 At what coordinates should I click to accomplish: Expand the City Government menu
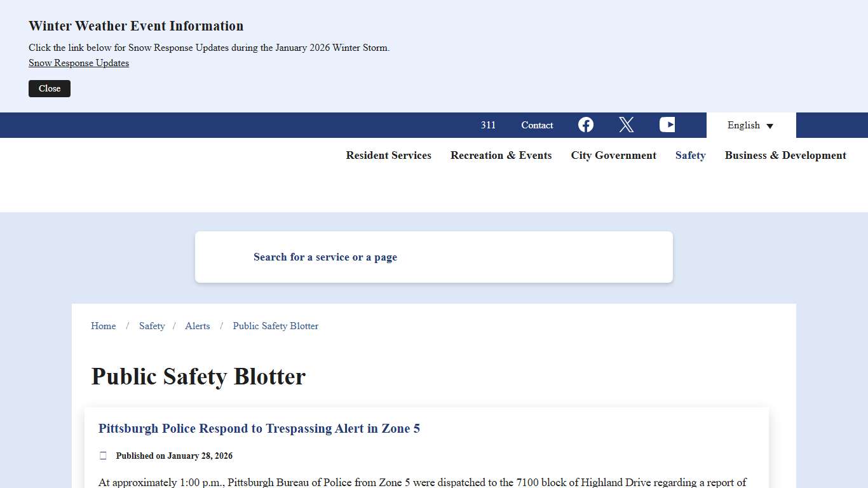point(613,155)
